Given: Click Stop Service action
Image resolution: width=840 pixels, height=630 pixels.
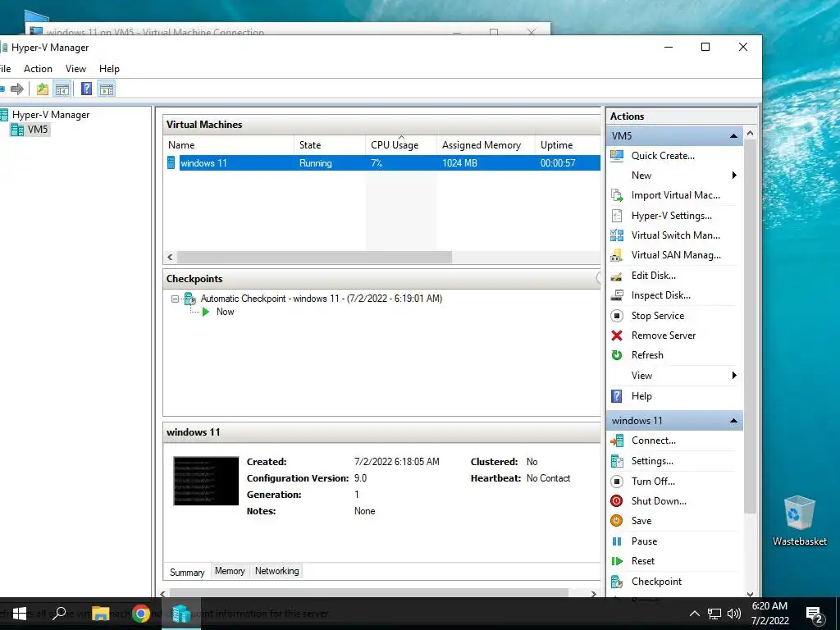Looking at the screenshot, I should pyautogui.click(x=657, y=316).
